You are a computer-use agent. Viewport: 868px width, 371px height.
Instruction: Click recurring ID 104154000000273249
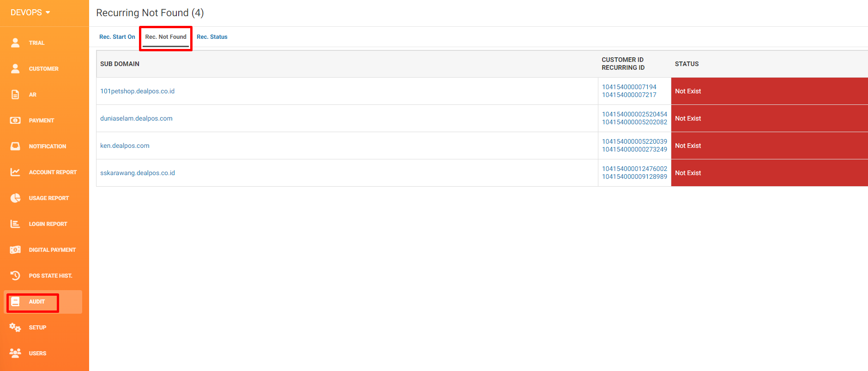coord(634,149)
